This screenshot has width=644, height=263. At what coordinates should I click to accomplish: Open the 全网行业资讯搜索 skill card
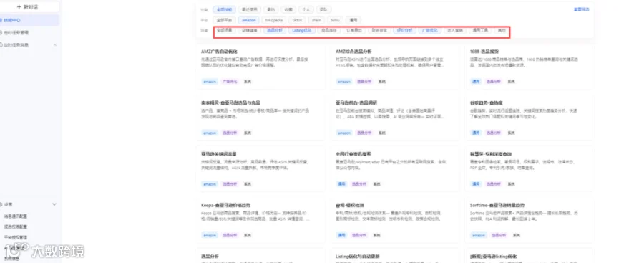395,168
